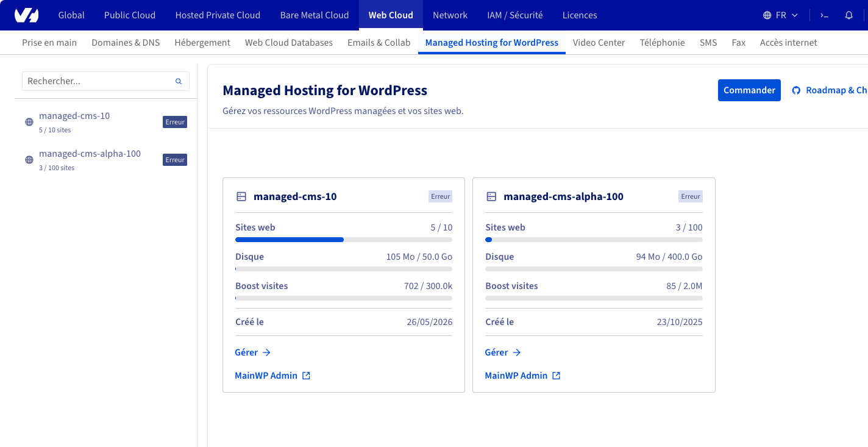Viewport: 868px width, 447px height.
Task: Click the globe icon next to managed-cms-10
Action: tap(29, 122)
